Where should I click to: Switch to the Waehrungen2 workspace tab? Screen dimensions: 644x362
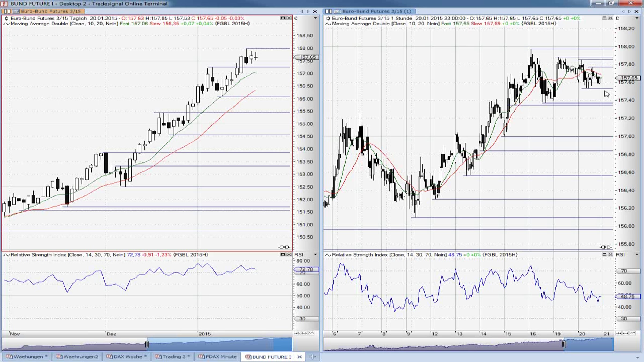point(77,357)
